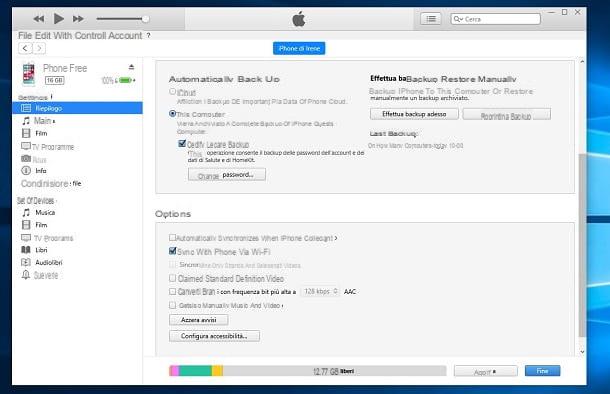610x394 pixels.
Task: Click the play button
Action: [59, 18]
